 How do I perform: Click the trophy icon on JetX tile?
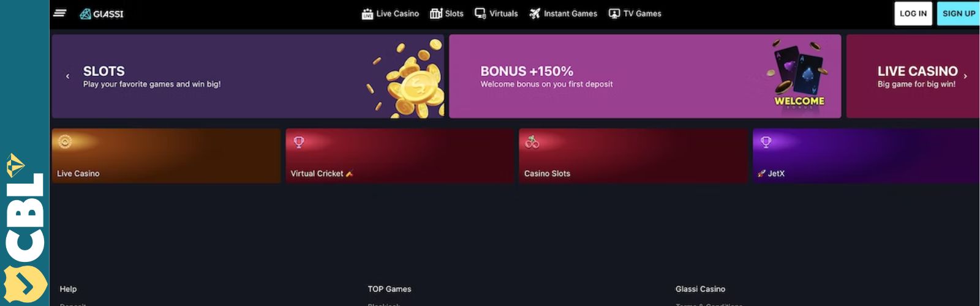[766, 142]
